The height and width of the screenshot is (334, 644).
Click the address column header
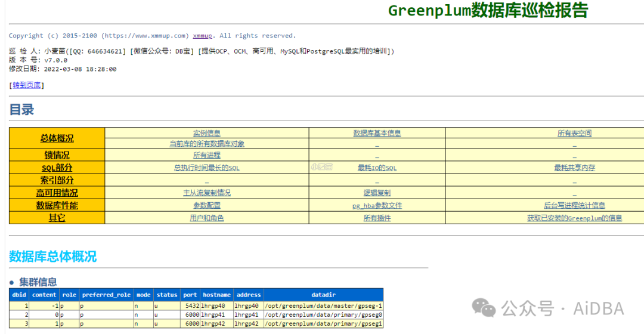pos(249,295)
